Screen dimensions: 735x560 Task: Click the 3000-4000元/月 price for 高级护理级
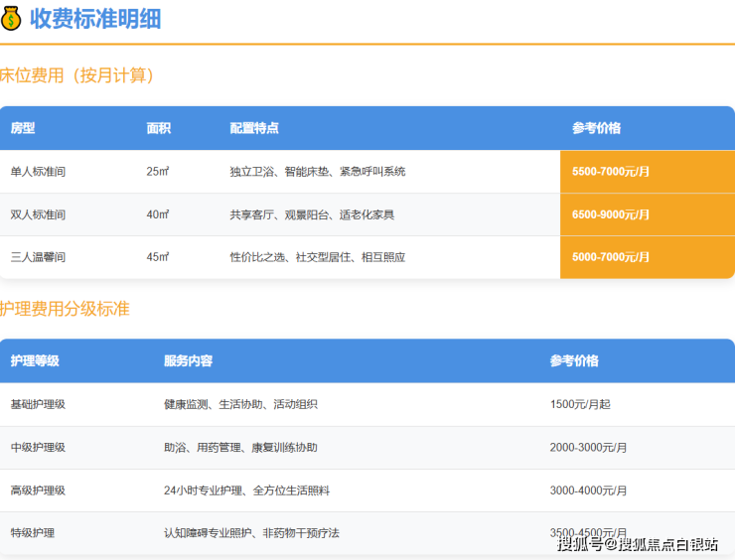click(588, 490)
